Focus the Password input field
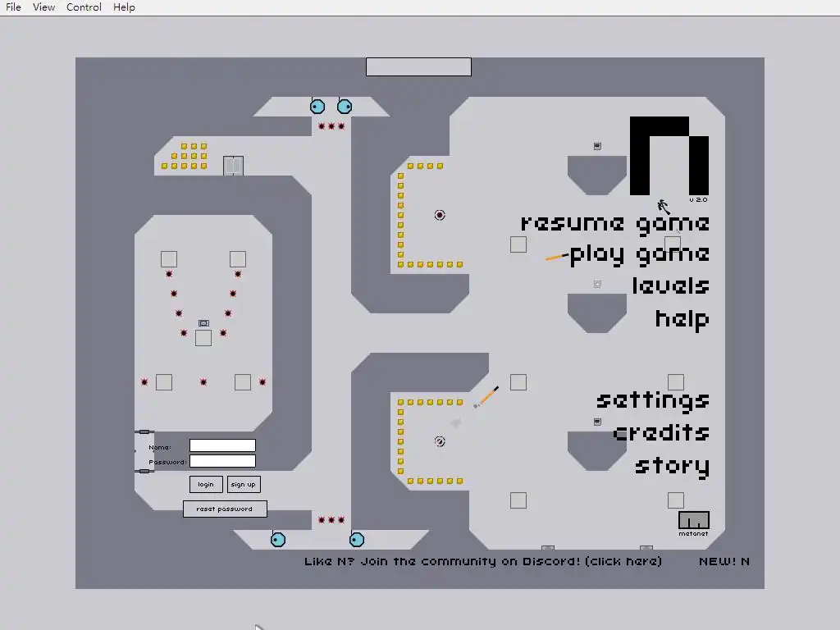 click(222, 461)
